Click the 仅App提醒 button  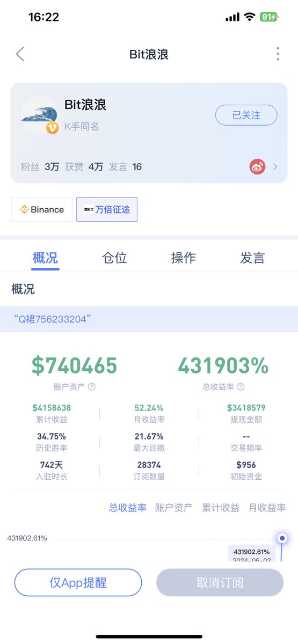(78, 583)
